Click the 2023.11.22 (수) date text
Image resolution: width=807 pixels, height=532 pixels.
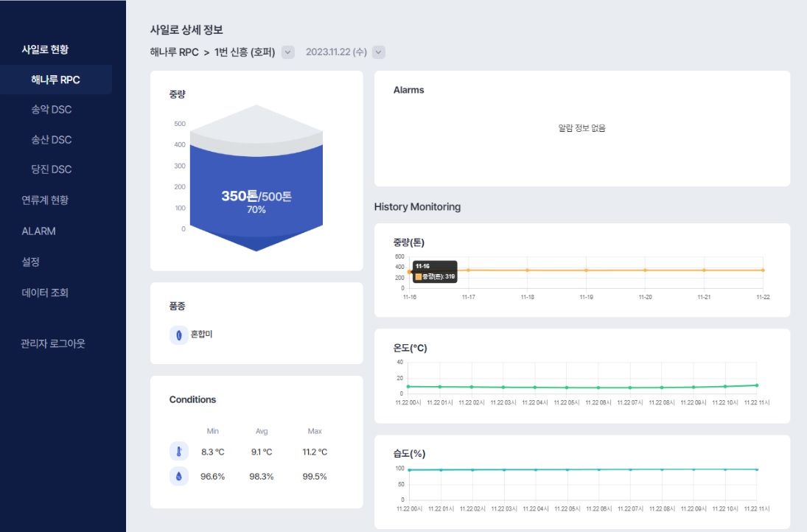pyautogui.click(x=336, y=52)
